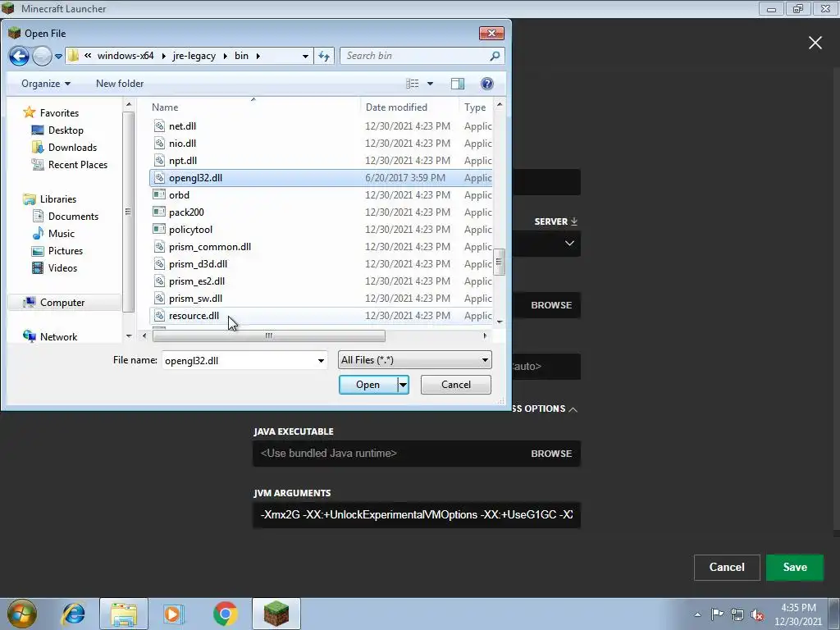Click the file list vertical scrollbar thumb
This screenshot has width=840, height=630.
499,262
